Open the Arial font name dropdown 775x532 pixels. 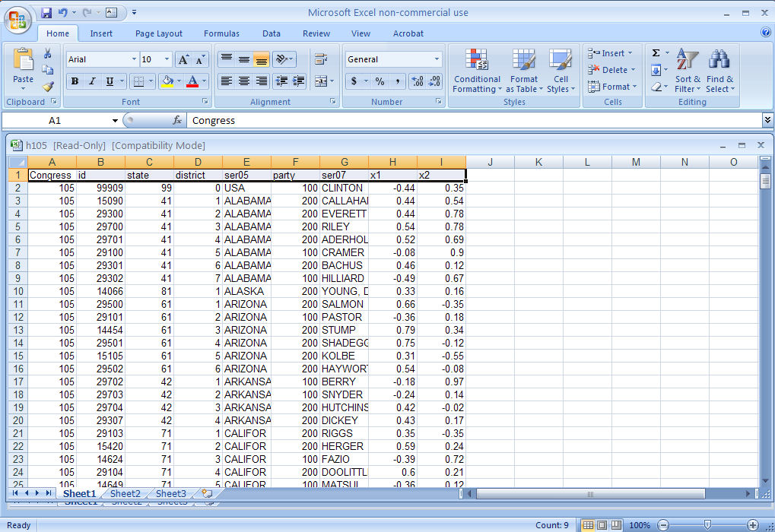tap(134, 59)
